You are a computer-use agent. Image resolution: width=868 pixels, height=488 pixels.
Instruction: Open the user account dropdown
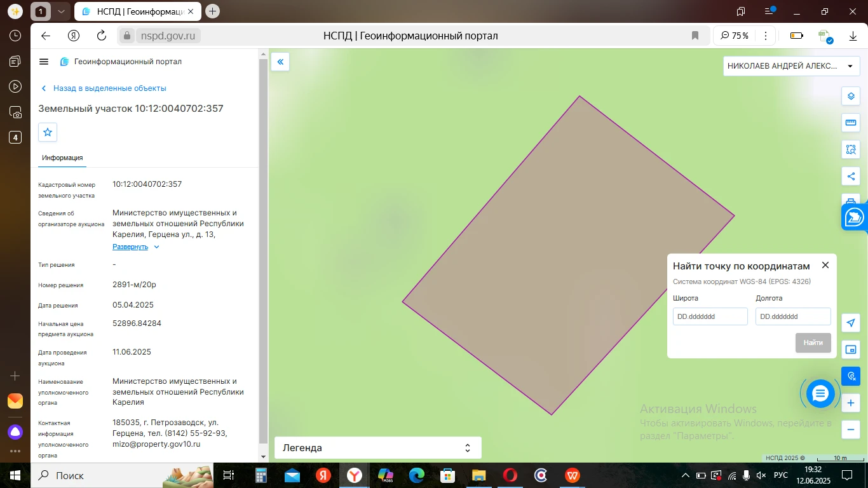790,66
